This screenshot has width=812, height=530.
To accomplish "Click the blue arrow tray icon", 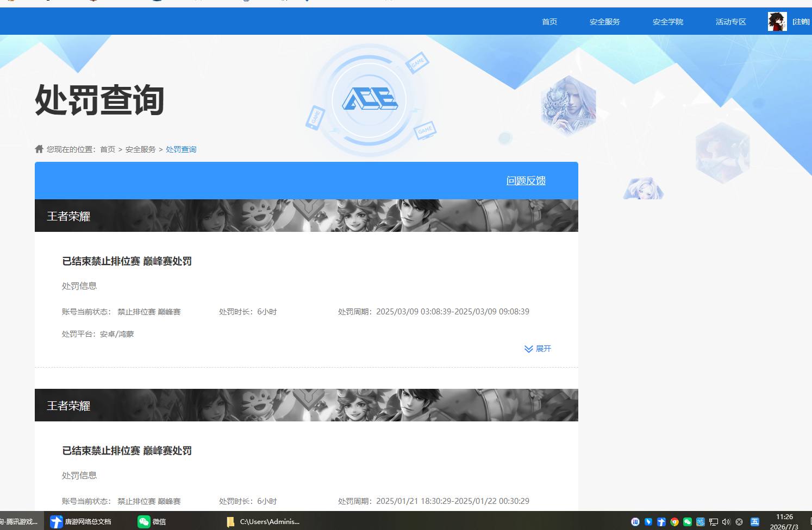I will point(661,522).
